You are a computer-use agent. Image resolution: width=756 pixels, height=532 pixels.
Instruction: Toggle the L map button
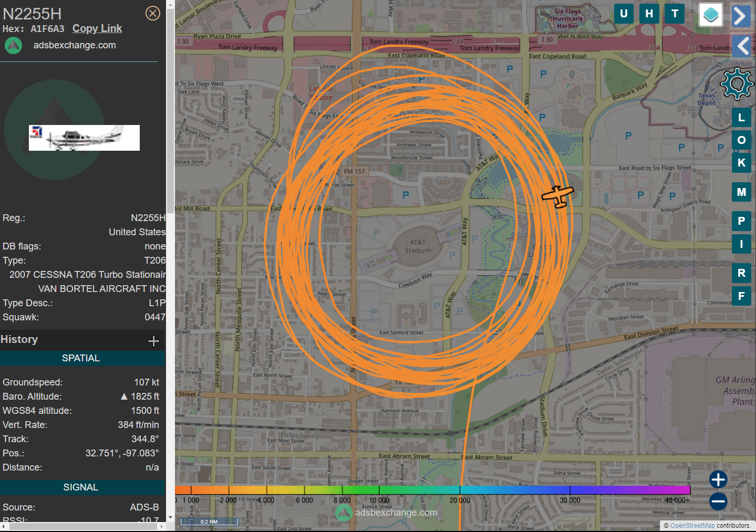coord(741,118)
